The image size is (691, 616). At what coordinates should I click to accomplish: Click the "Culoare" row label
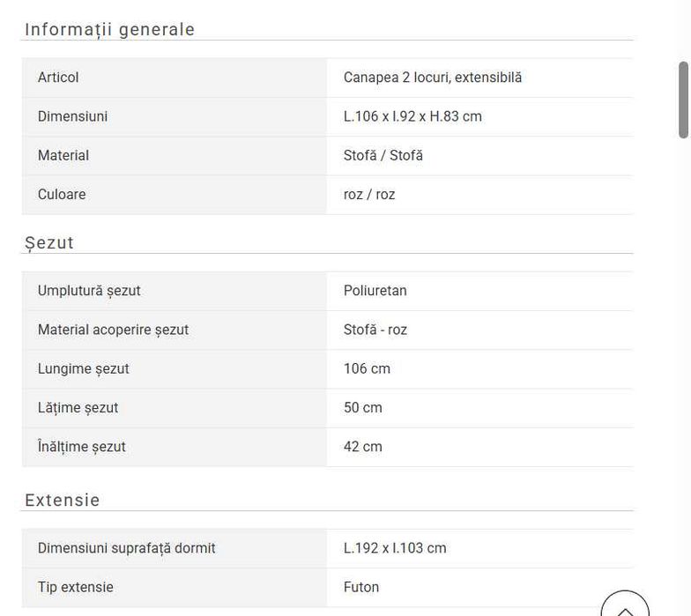62,194
